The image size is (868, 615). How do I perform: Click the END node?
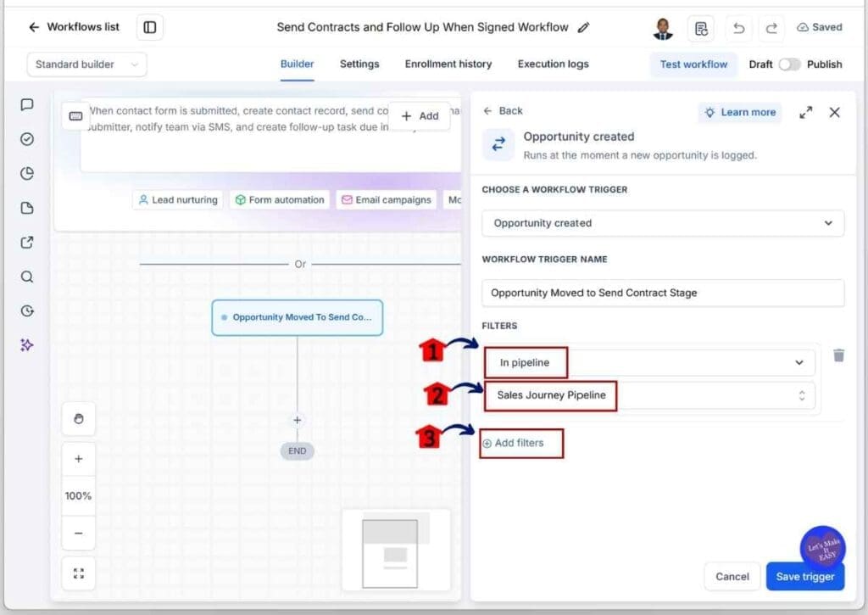(x=298, y=451)
